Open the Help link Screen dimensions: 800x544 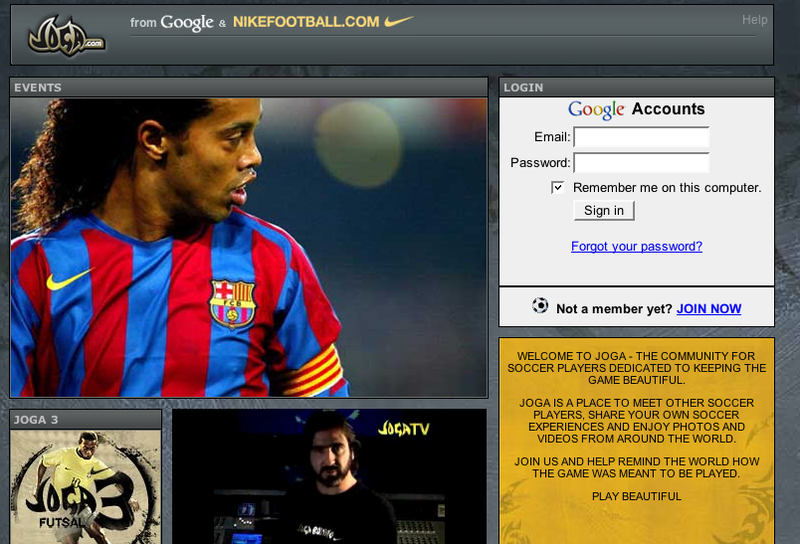754,20
